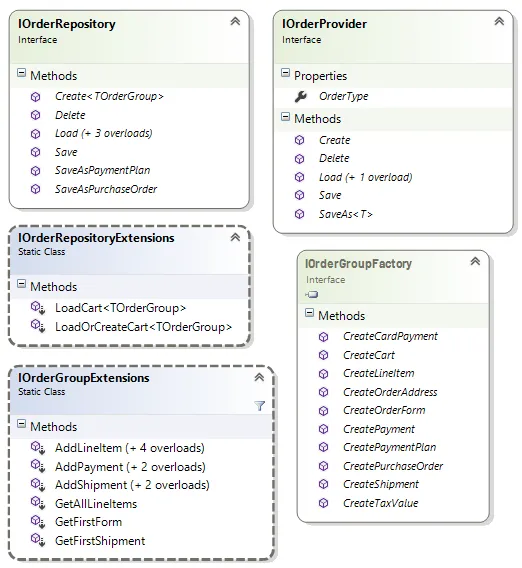Select the OrderType property

343,96
